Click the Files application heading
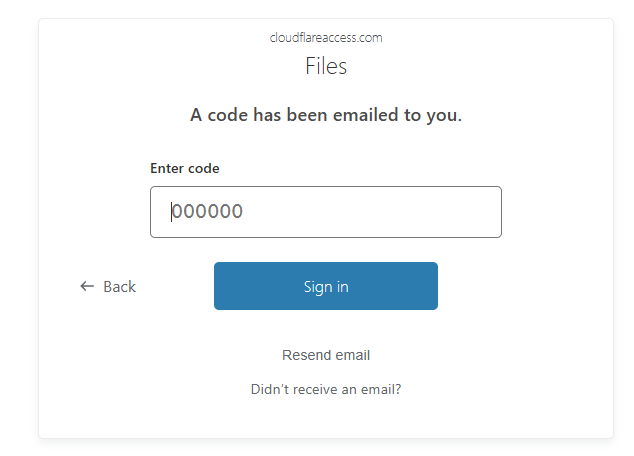 (x=326, y=67)
